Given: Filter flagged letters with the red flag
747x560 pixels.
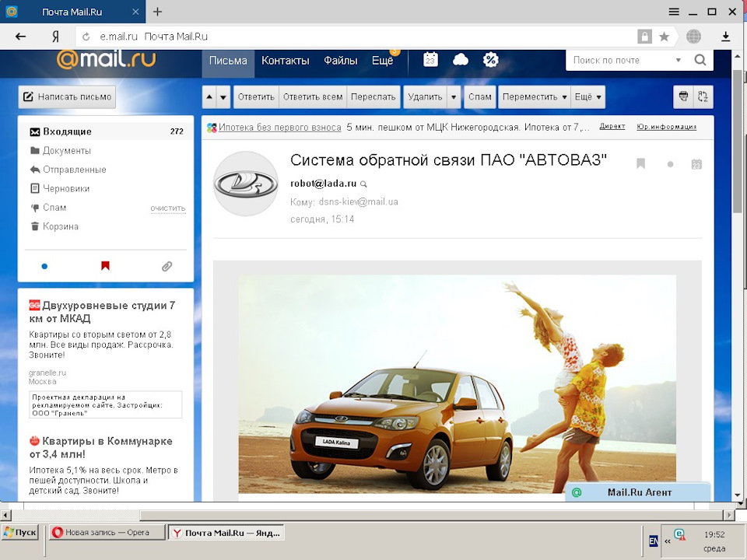Looking at the screenshot, I should [105, 266].
